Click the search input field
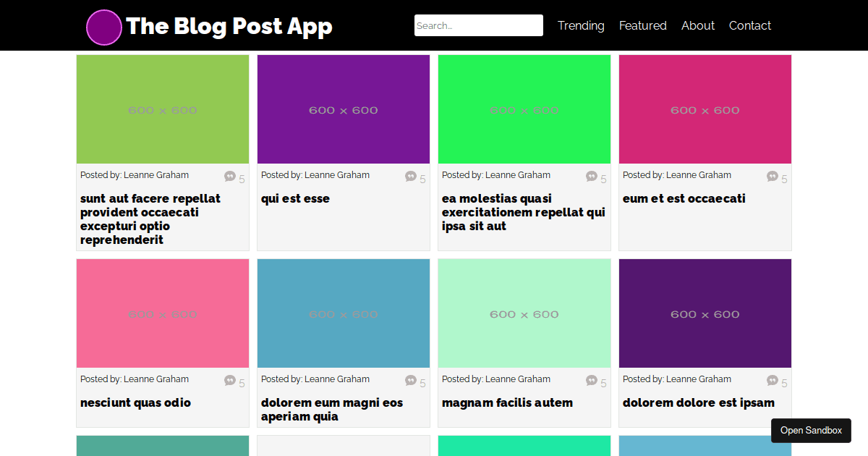 (x=478, y=25)
